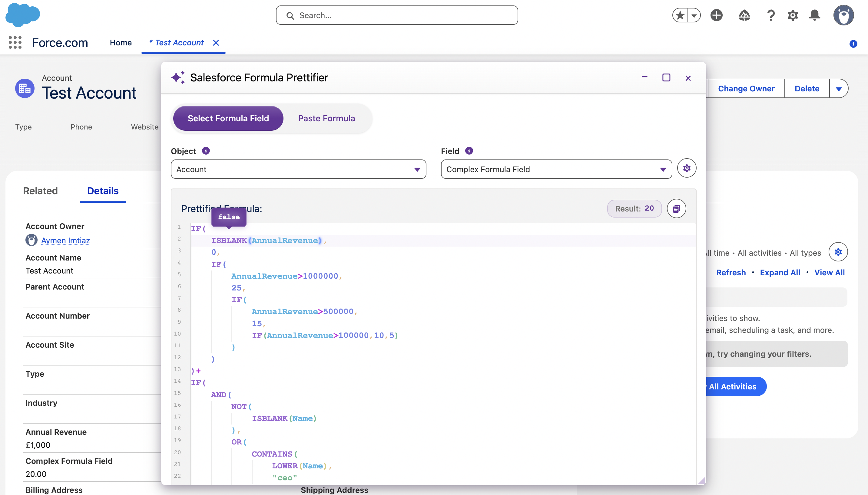Switch to Paste Formula mode
Screen dimensions: 868x495
(326, 118)
